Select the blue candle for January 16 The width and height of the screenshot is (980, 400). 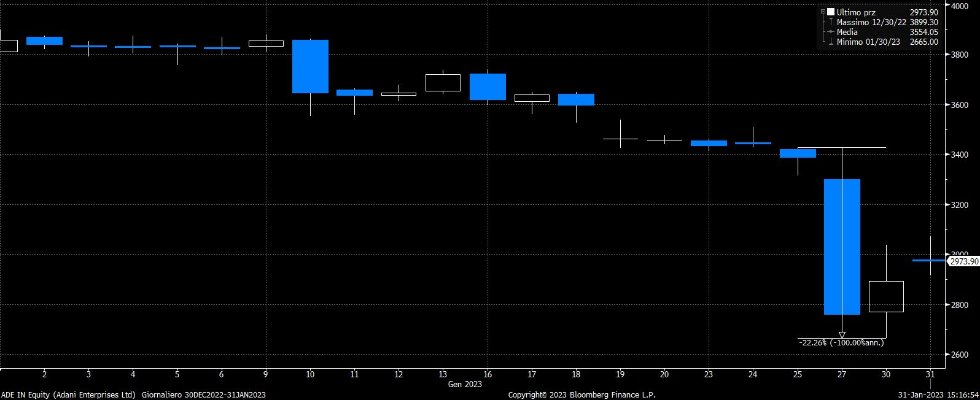click(x=488, y=87)
